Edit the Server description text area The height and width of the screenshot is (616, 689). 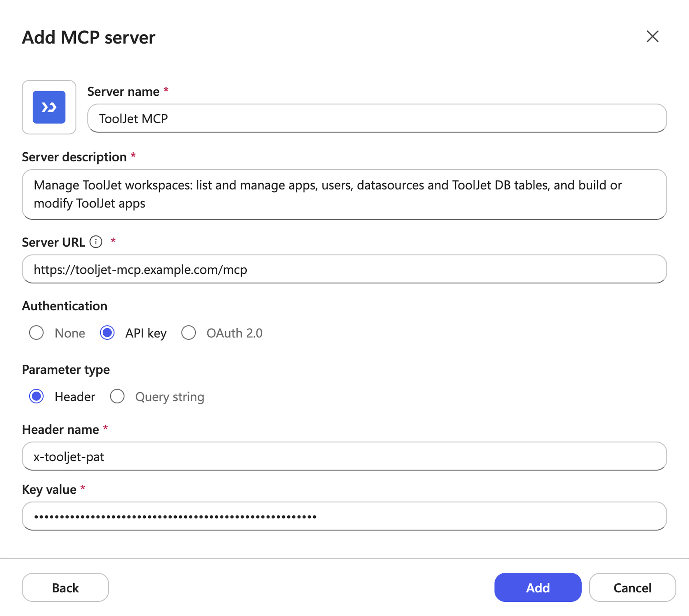coord(344,195)
